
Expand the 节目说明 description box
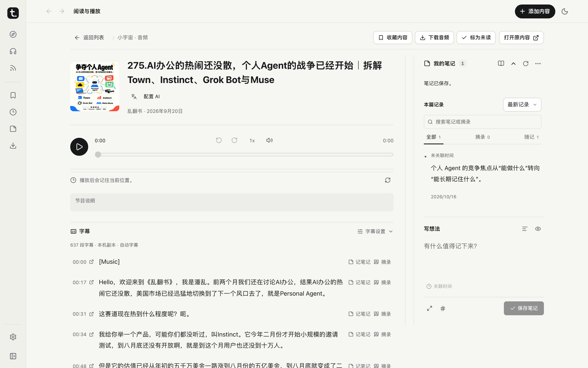(x=232, y=202)
